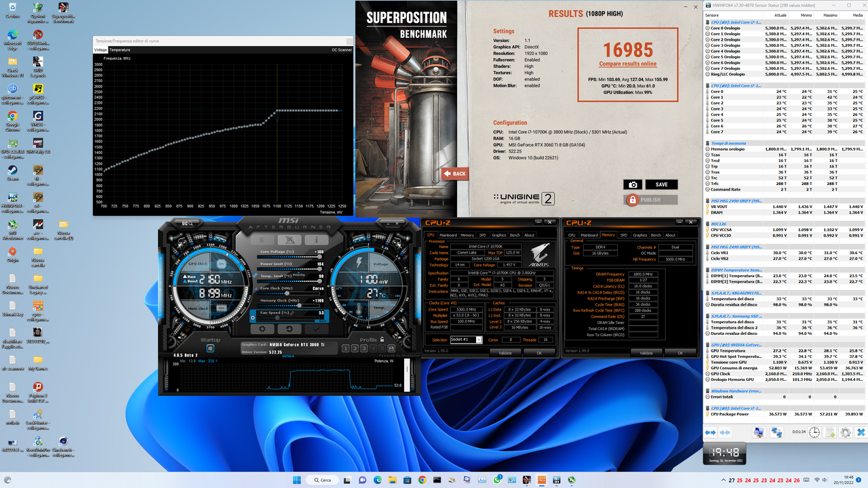868x488 pixels.
Task: Open MSI Afterburner settings via gear icon
Action: (263, 329)
